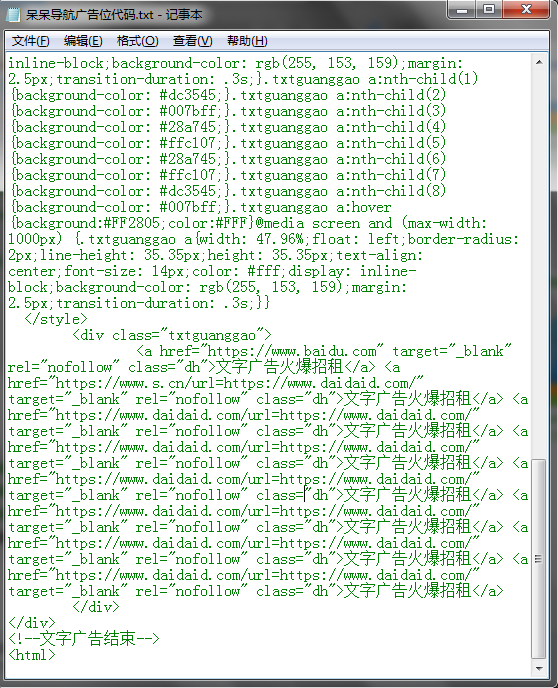This screenshot has width=558, height=688.
Task: Click the a:nth-child(1) selector text
Action: pyautogui.click(x=423, y=79)
